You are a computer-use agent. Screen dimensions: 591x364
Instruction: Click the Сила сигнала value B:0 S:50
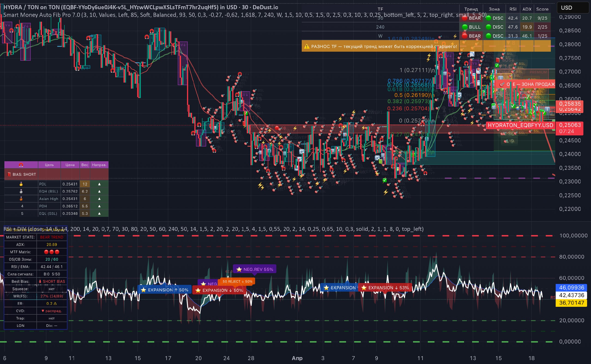tap(51, 274)
